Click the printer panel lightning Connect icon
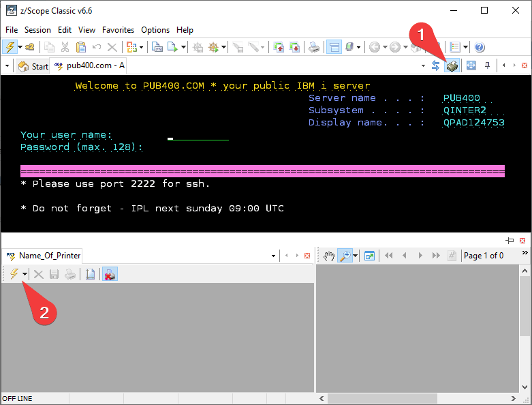The image size is (532, 405). [x=14, y=273]
